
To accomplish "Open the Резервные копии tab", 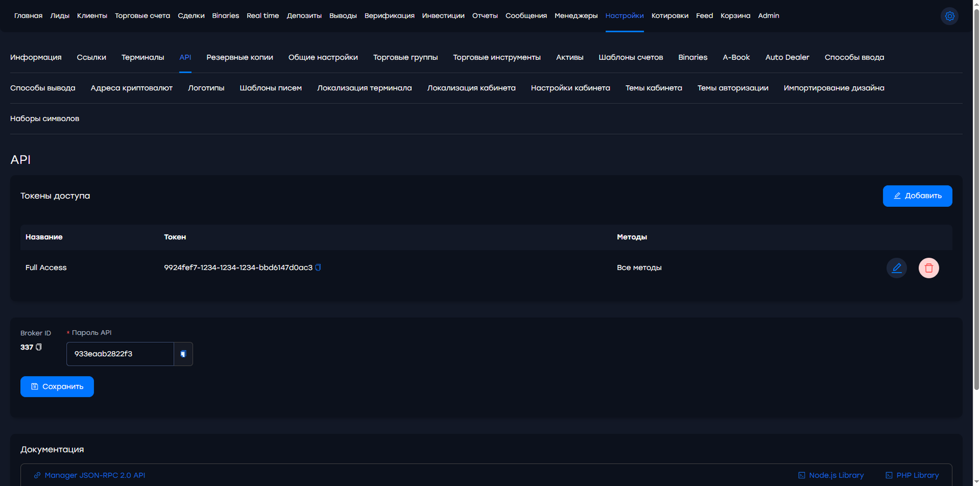I will coord(239,58).
